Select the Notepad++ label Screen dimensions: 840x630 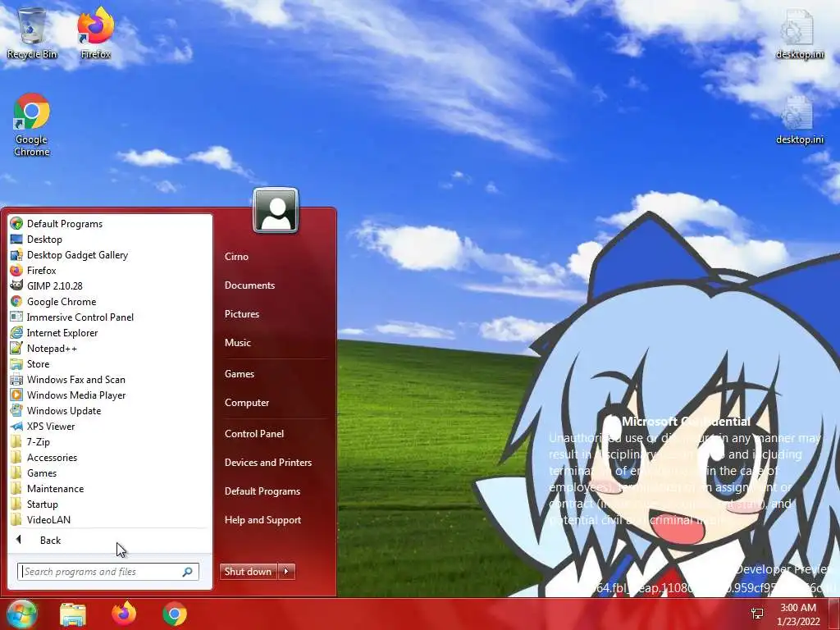point(52,348)
